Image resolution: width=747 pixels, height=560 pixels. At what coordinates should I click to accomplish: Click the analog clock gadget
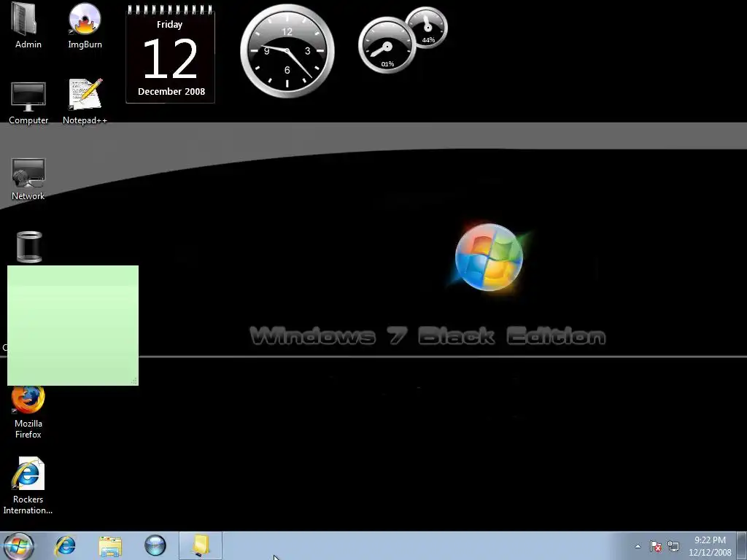tap(287, 51)
